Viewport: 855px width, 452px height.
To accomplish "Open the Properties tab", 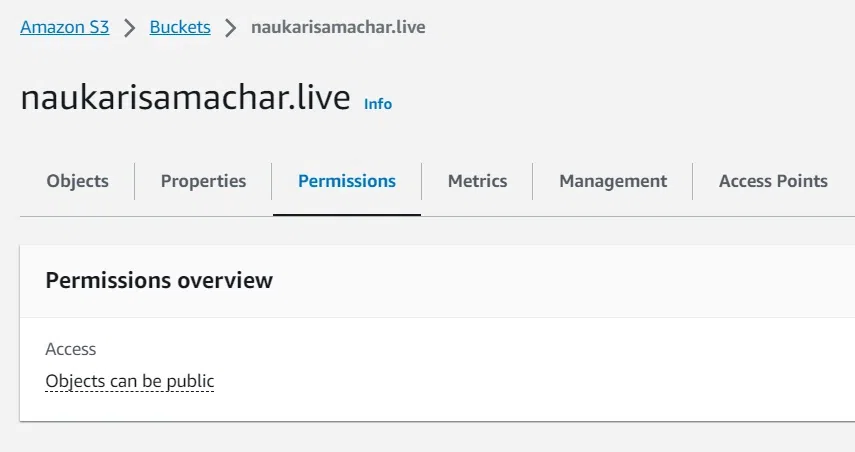I will click(x=203, y=181).
